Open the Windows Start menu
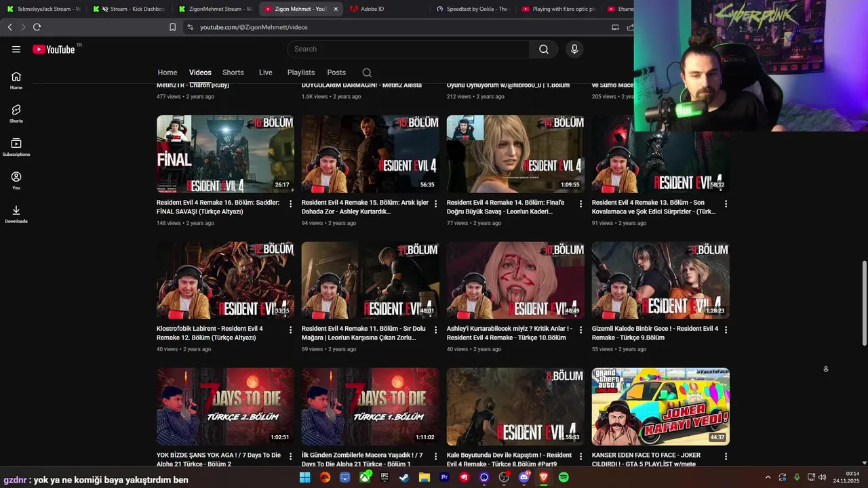This screenshot has height=488, width=868. click(304, 477)
